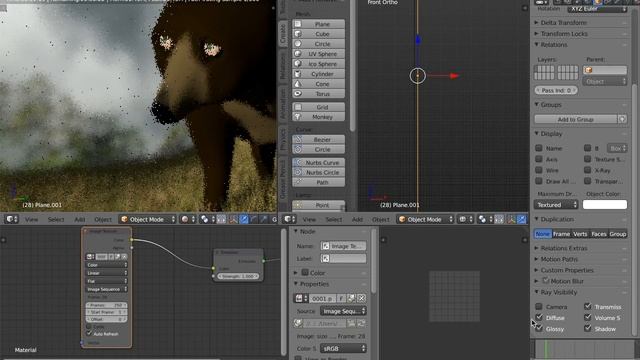Click the Cone mesh icon

coord(298,84)
